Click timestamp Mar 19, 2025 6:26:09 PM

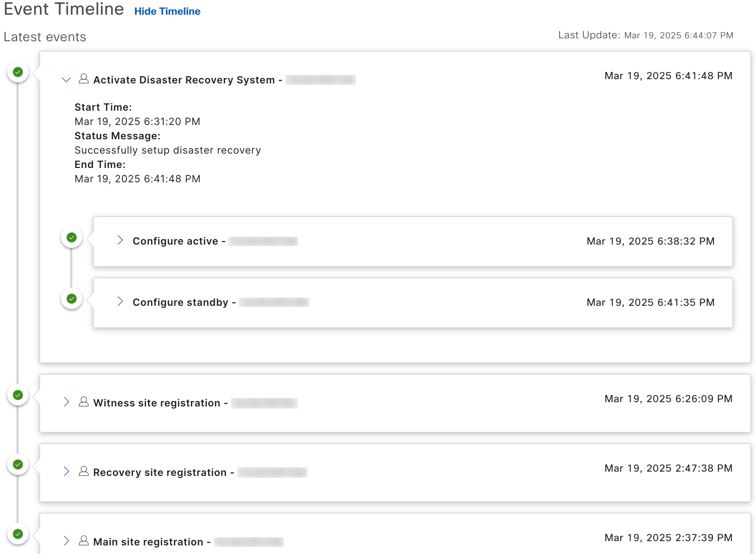click(x=668, y=399)
